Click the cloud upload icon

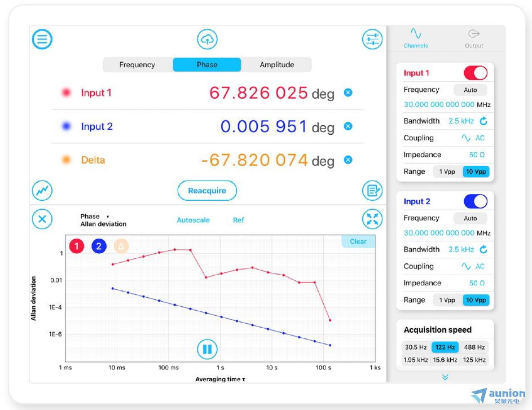207,39
